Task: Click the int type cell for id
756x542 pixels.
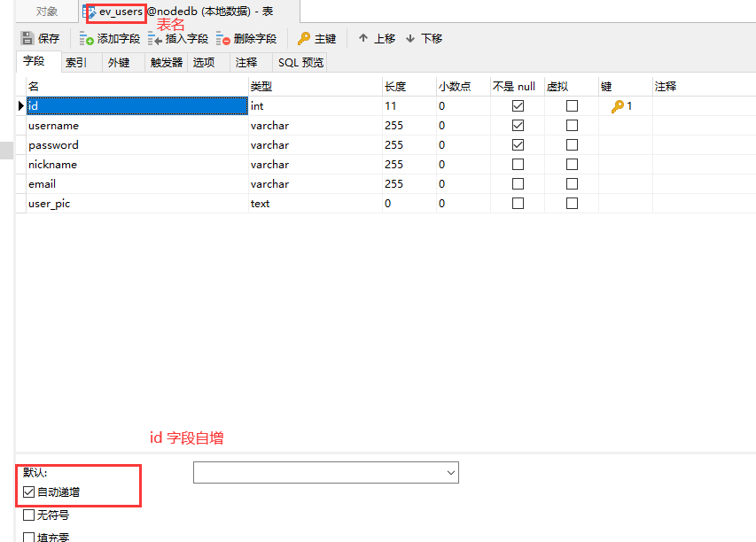Action: point(316,106)
